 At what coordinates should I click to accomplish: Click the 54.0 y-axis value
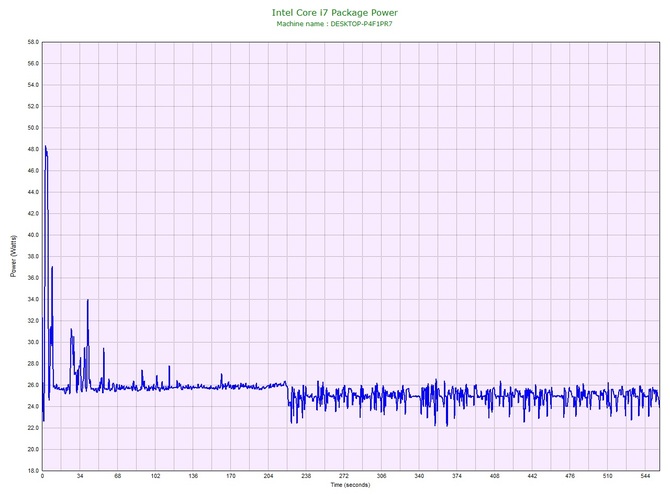(33, 85)
